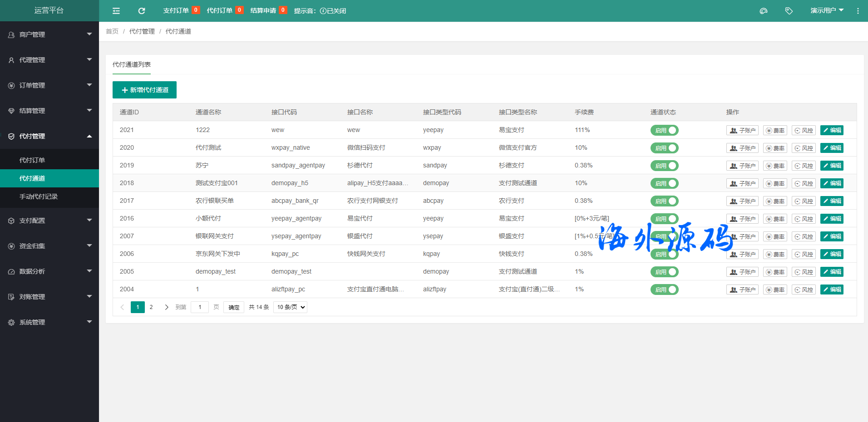Click the refresh icon in top bar
The height and width of the screenshot is (422, 868).
click(x=142, y=11)
